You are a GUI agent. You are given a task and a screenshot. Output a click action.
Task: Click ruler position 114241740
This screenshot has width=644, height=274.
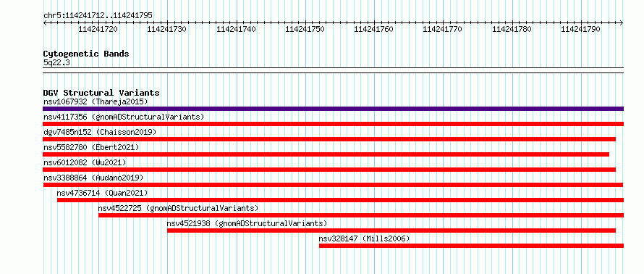pos(236,29)
